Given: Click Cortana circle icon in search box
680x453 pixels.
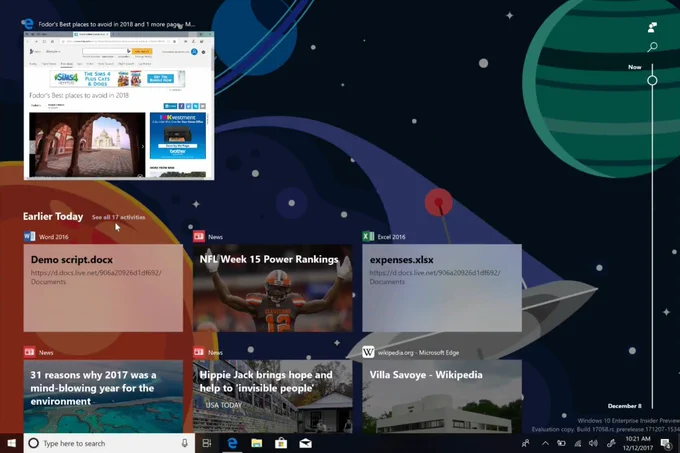Looking at the screenshot, I should click(33, 443).
